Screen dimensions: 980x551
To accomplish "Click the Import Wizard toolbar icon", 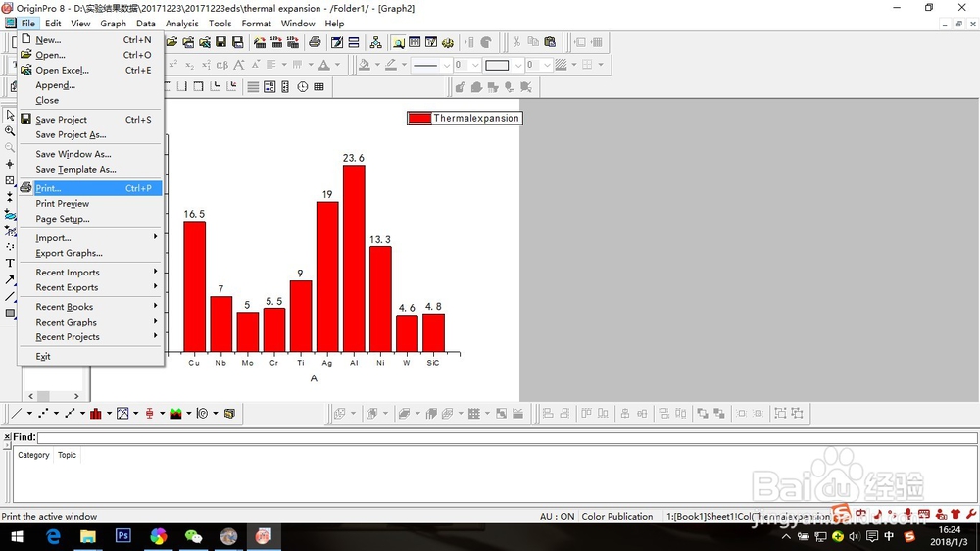I will (x=260, y=42).
